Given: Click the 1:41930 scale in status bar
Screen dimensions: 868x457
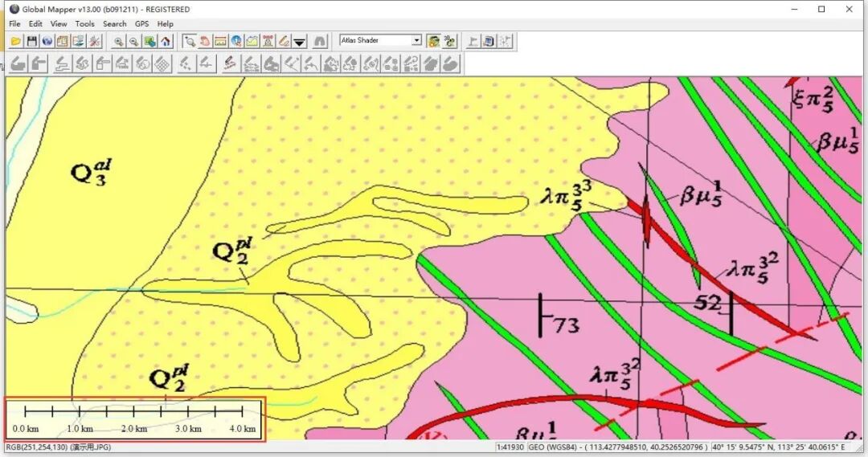Looking at the screenshot, I should tap(510, 447).
